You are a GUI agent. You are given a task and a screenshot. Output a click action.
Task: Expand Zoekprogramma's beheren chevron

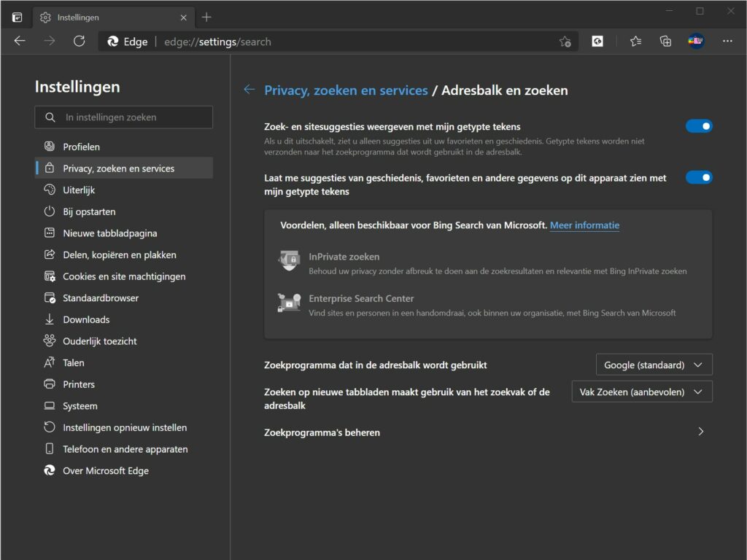[701, 432]
